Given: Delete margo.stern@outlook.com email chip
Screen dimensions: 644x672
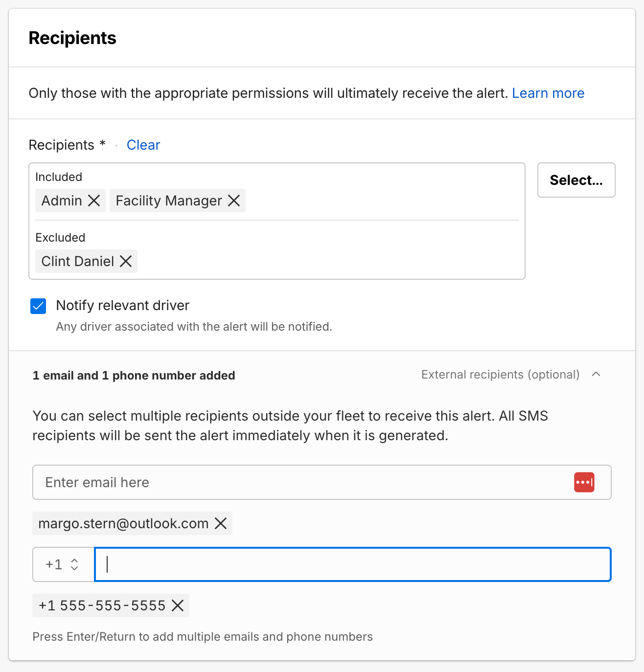Looking at the screenshot, I should 221,523.
